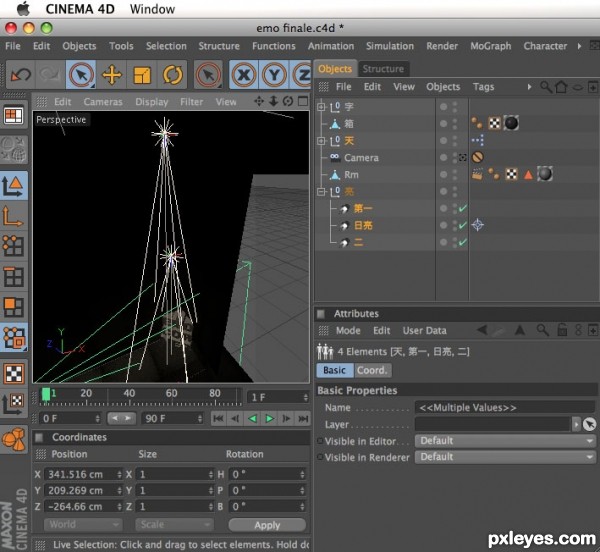Screen dimensions: 600x552
Task: Play the animation forwards
Action: pyautogui.click(x=269, y=418)
